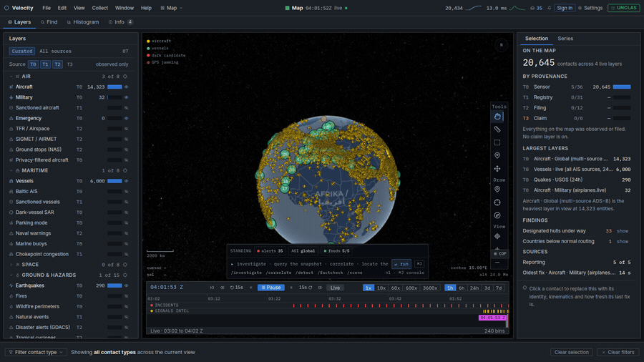
Task: Click the AIR group circle toggle
Action: click(125, 77)
